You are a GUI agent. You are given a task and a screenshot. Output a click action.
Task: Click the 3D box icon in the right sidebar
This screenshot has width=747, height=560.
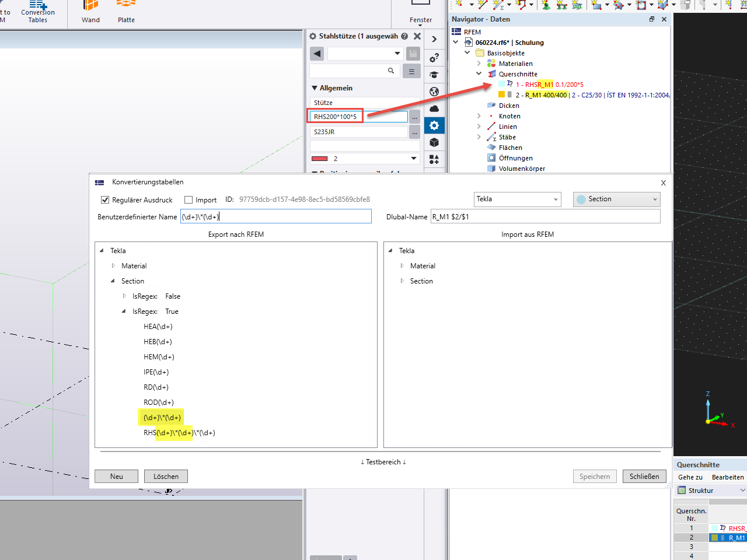coord(434,142)
